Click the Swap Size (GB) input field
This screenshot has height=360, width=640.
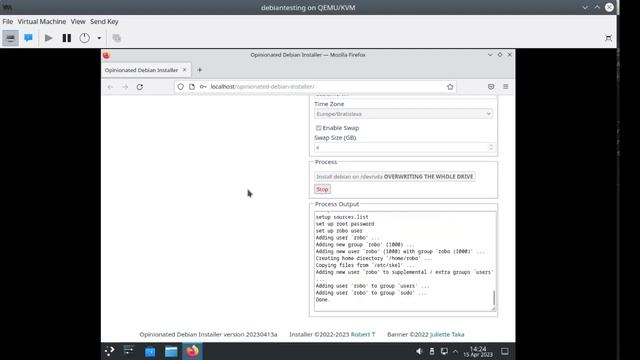click(404, 147)
